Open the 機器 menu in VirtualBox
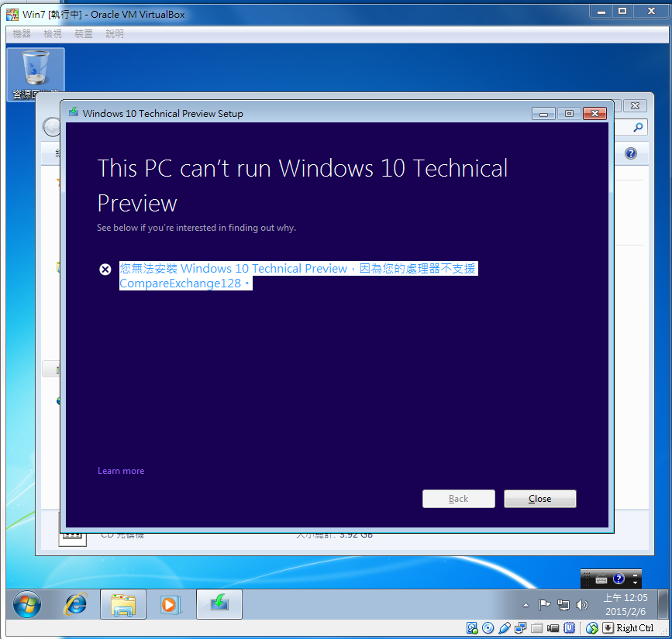This screenshot has height=639, width=672. [22, 34]
